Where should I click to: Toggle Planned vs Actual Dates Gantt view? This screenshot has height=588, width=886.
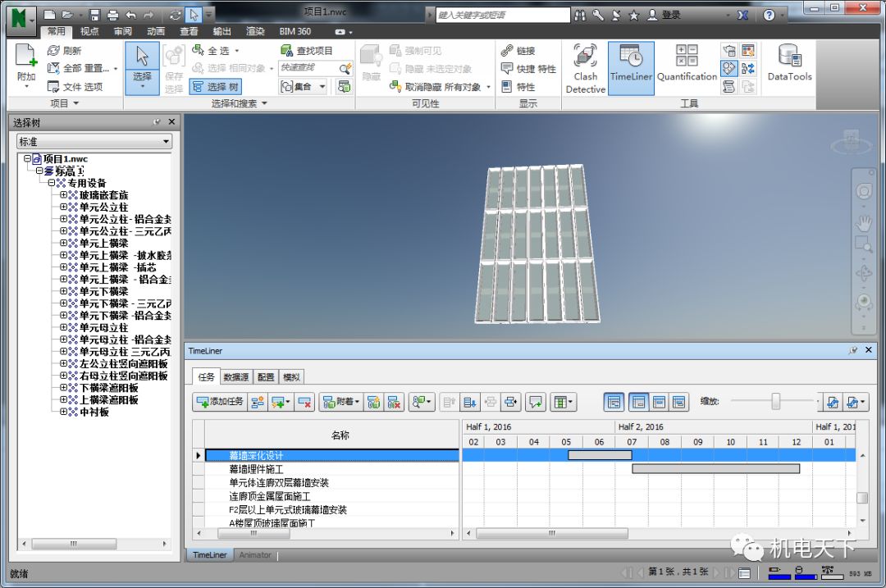[x=678, y=402]
